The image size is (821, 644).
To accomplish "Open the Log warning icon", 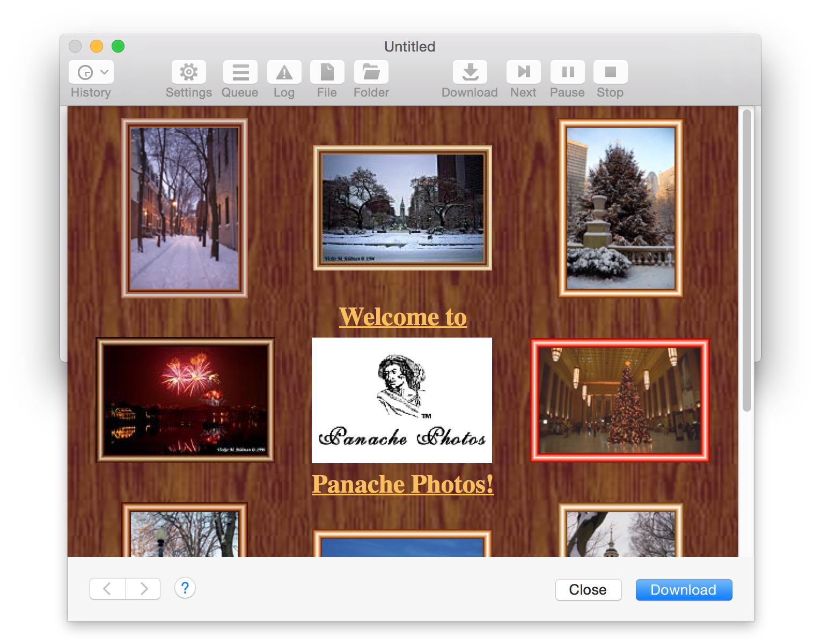I will (284, 72).
